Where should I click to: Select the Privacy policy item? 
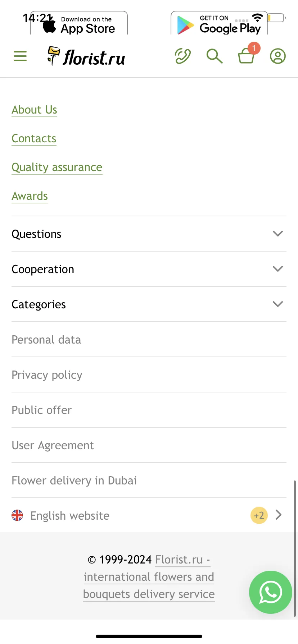pos(149,374)
